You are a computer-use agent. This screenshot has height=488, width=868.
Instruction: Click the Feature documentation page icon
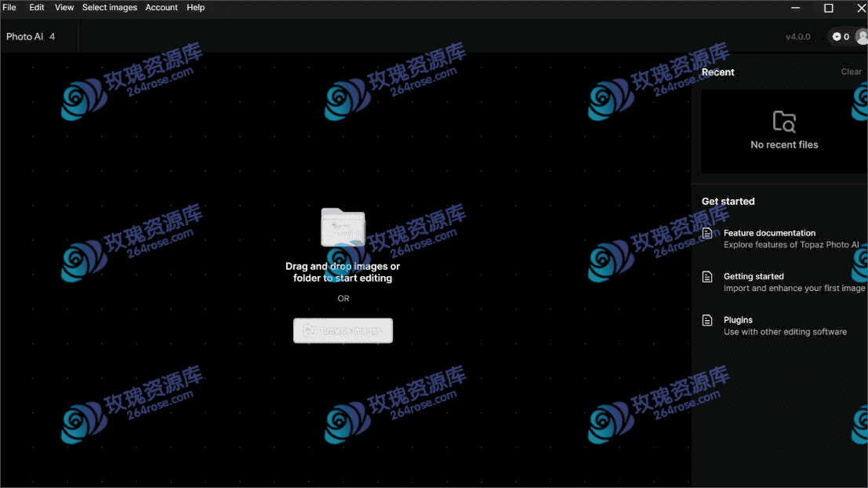click(707, 233)
